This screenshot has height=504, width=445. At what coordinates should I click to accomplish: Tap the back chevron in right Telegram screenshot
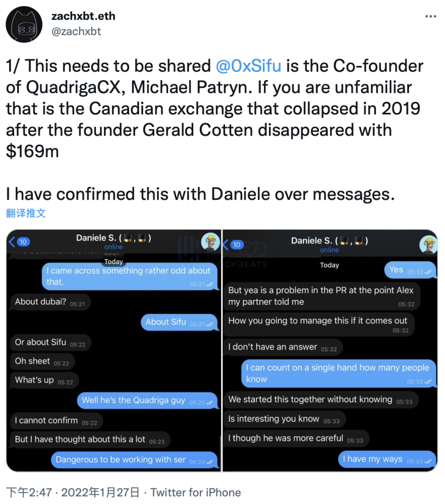(x=227, y=244)
